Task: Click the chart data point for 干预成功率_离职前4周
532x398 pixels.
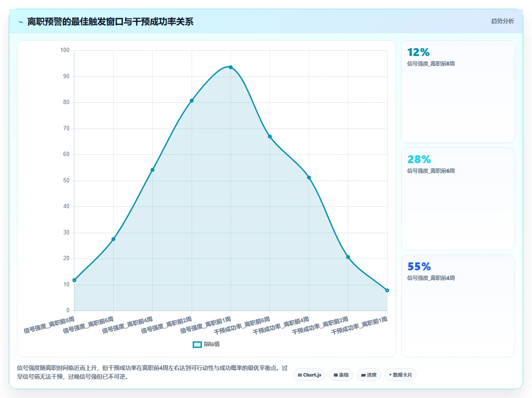Action: click(309, 178)
